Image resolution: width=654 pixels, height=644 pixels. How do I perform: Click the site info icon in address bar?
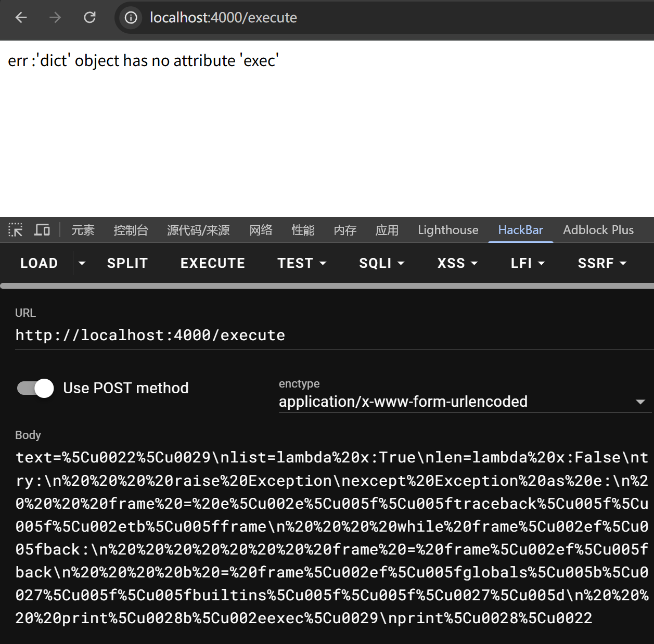[x=131, y=18]
